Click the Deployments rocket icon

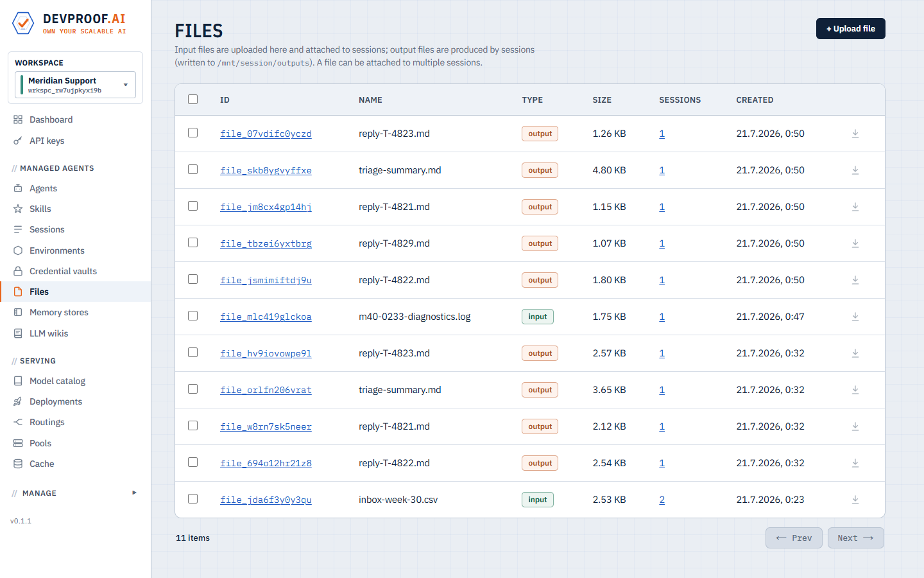pos(18,401)
